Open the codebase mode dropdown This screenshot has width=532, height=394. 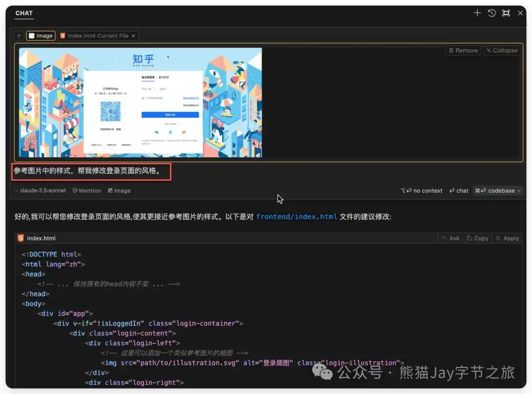tap(498, 191)
